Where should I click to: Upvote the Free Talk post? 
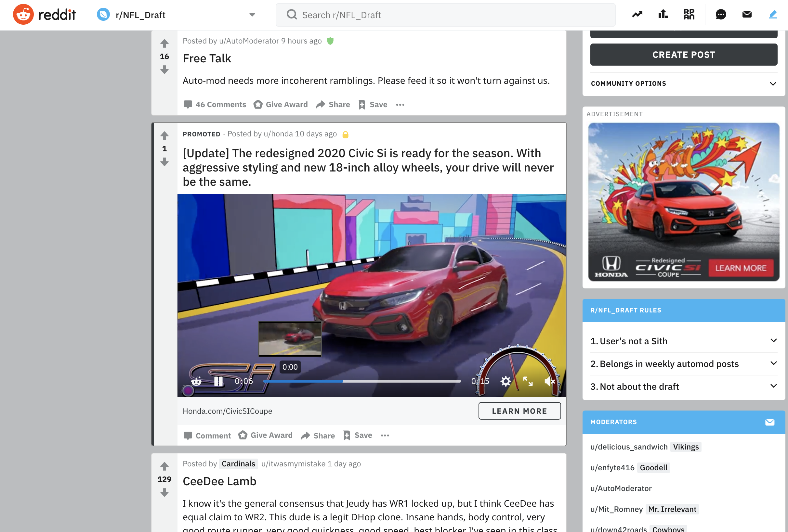(x=164, y=44)
